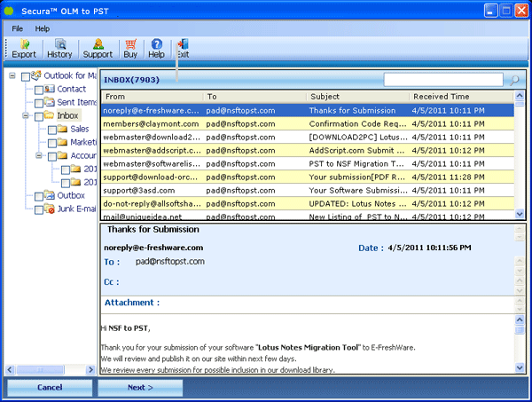The width and height of the screenshot is (532, 402).
Task: Click the Support toolbar icon
Action: tap(98, 43)
